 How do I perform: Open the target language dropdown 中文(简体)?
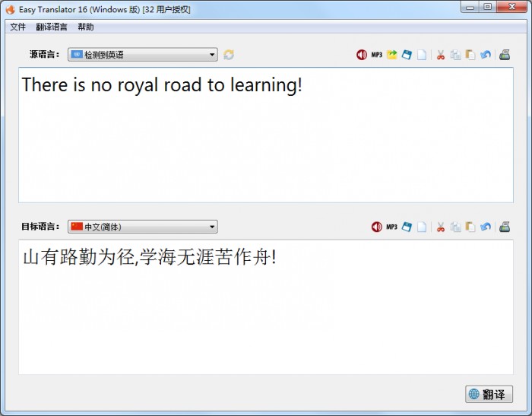pos(143,227)
